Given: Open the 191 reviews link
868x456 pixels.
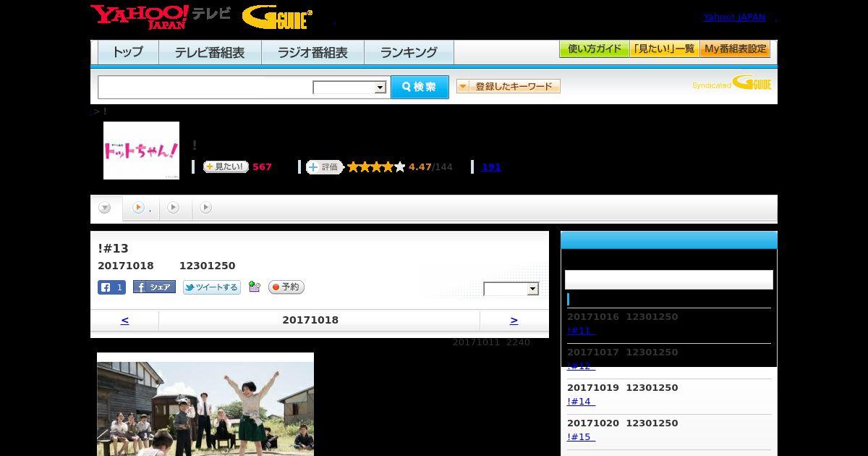Looking at the screenshot, I should pyautogui.click(x=491, y=167).
